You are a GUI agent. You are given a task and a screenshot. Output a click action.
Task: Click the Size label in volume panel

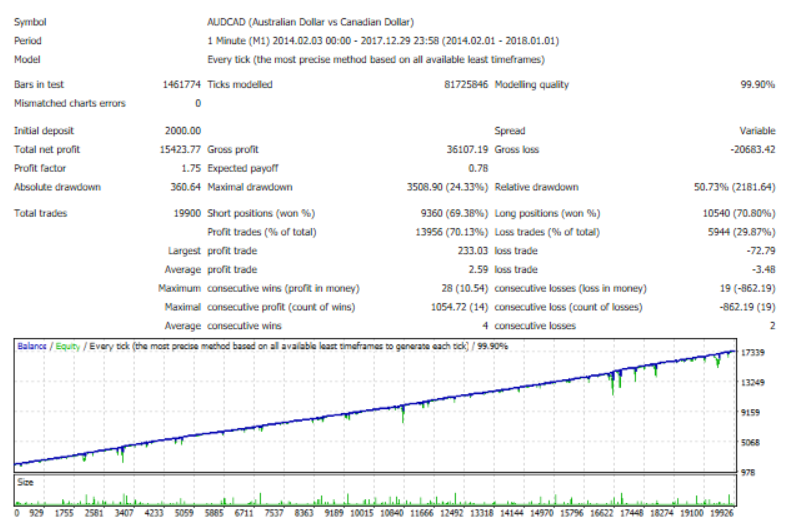click(25, 483)
